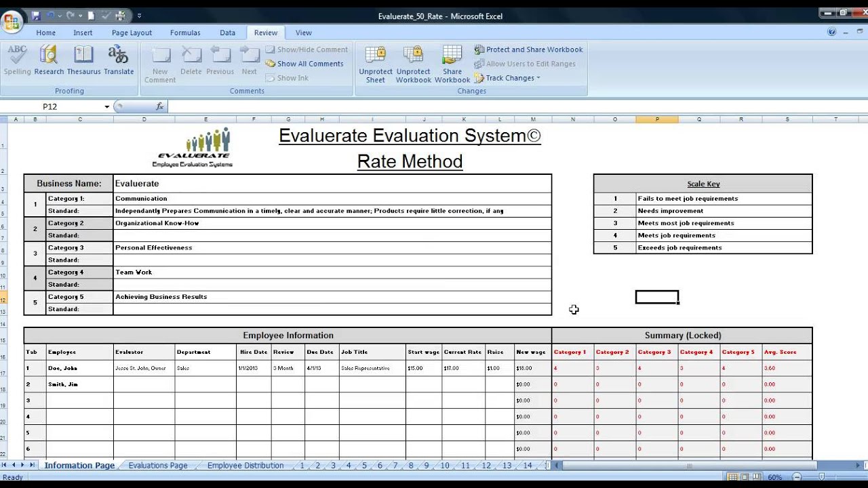868x488 pixels.
Task: Switch to Employee Distribution sheet
Action: (245, 466)
